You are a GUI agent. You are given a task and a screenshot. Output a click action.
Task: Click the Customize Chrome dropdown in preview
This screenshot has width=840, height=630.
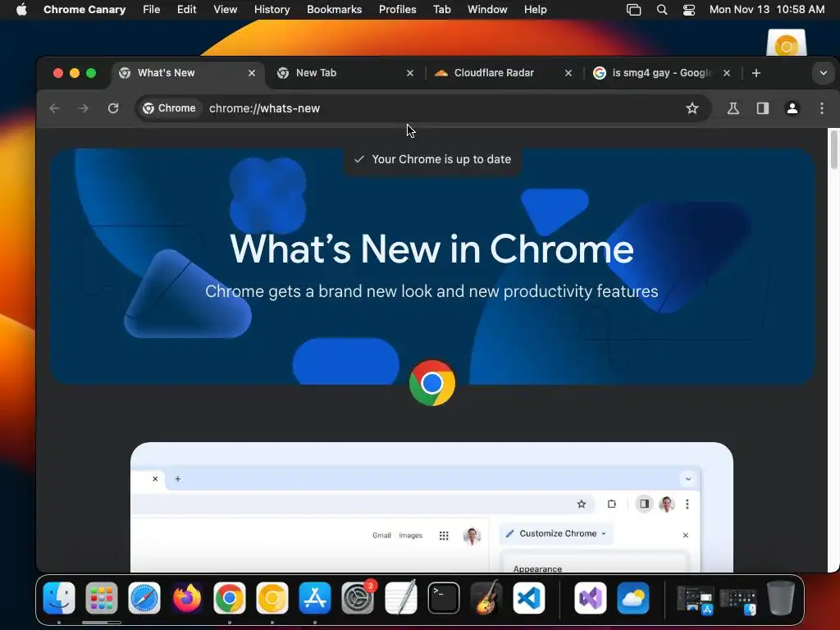click(x=557, y=533)
